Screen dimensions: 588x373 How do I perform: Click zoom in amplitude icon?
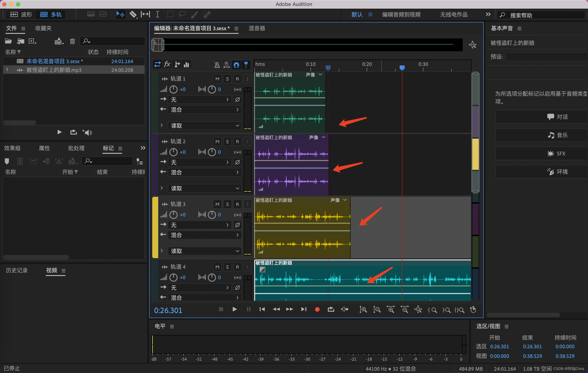(363, 310)
